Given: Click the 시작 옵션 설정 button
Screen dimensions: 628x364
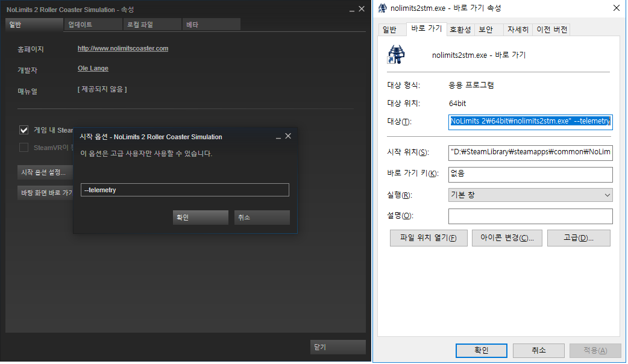Looking at the screenshot, I should [45, 172].
